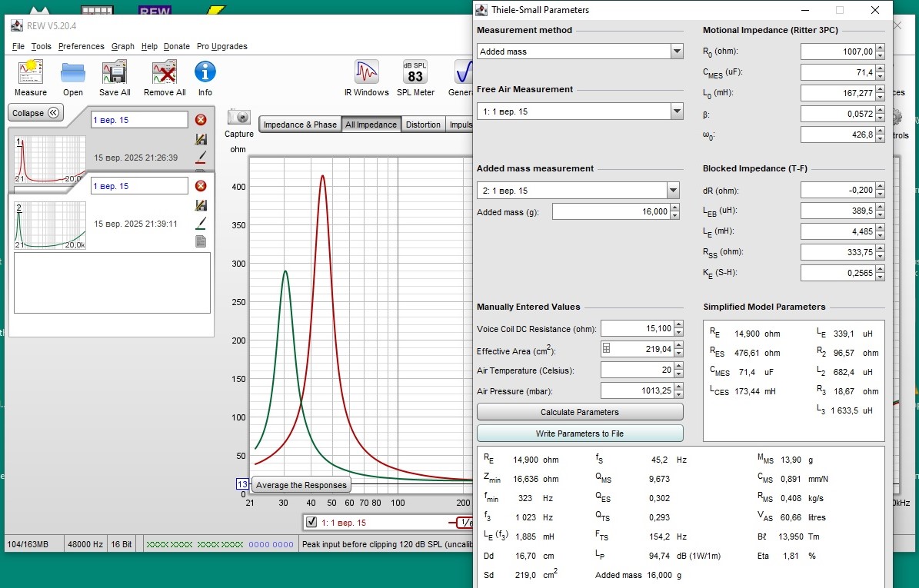
Task: Switch to the Distortion tab
Action: coord(423,125)
